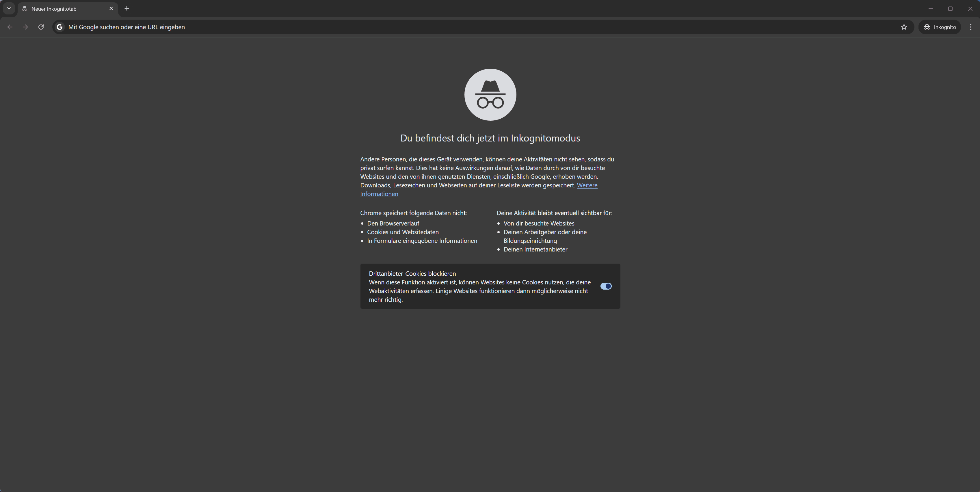
Task: Click the back navigation arrow
Action: (x=10, y=27)
